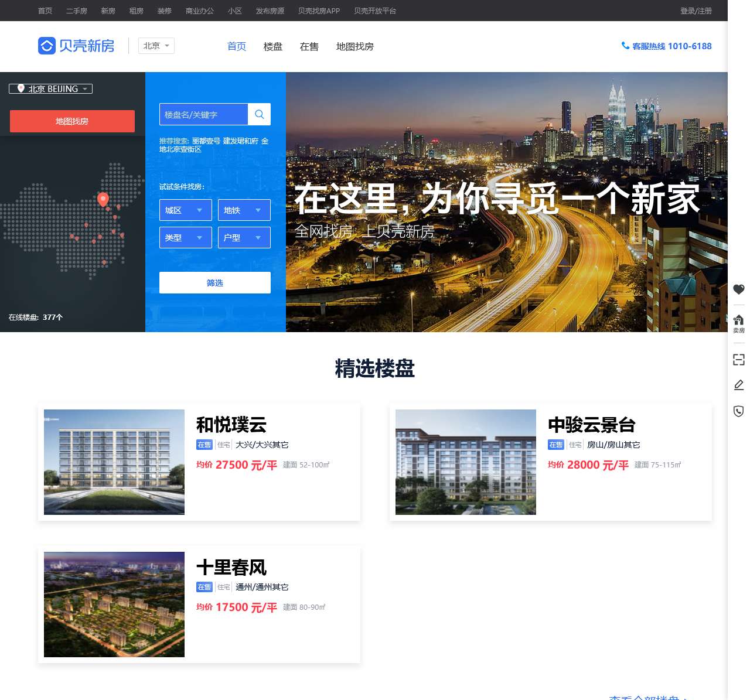Open 发布房源 in the top bar
Screen dimensions: 750x700
point(270,11)
